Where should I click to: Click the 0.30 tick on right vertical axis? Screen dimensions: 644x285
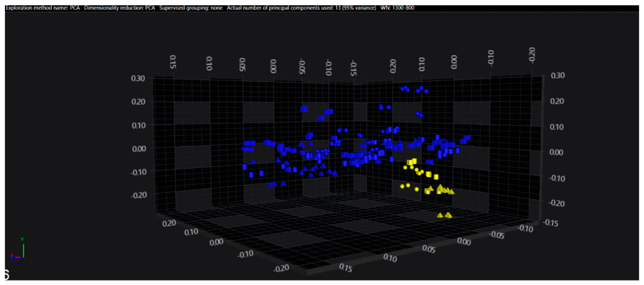click(557, 75)
